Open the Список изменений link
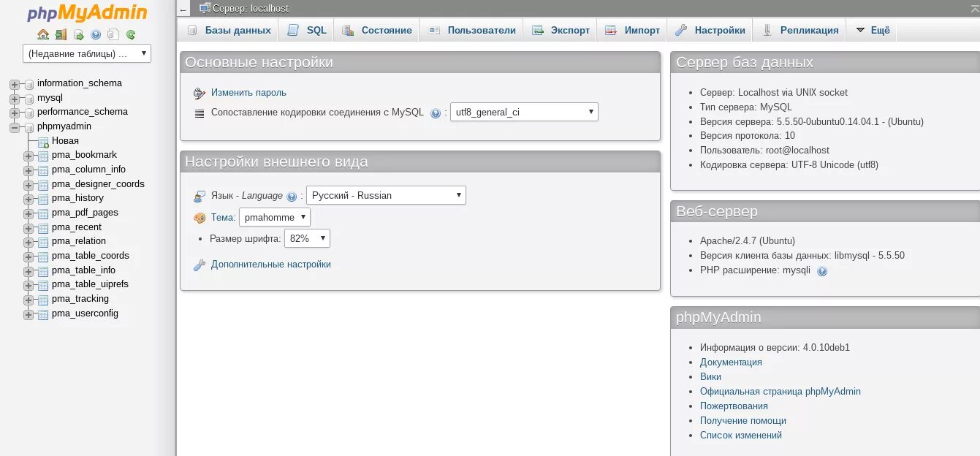This screenshot has height=456, width=980. pyautogui.click(x=741, y=436)
